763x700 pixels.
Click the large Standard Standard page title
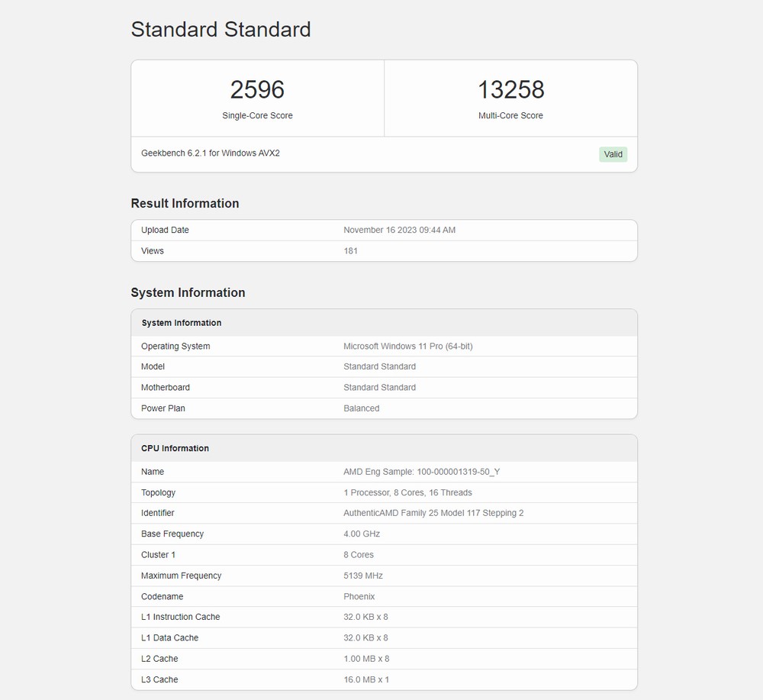coord(221,30)
